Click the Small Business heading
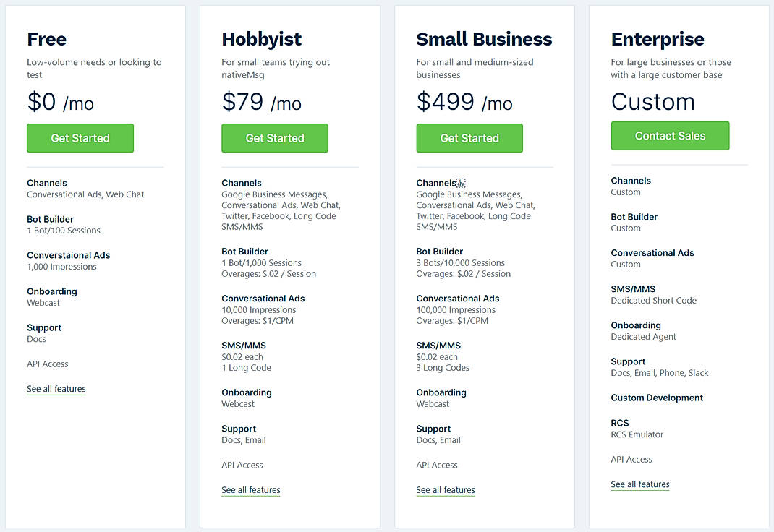 (484, 39)
